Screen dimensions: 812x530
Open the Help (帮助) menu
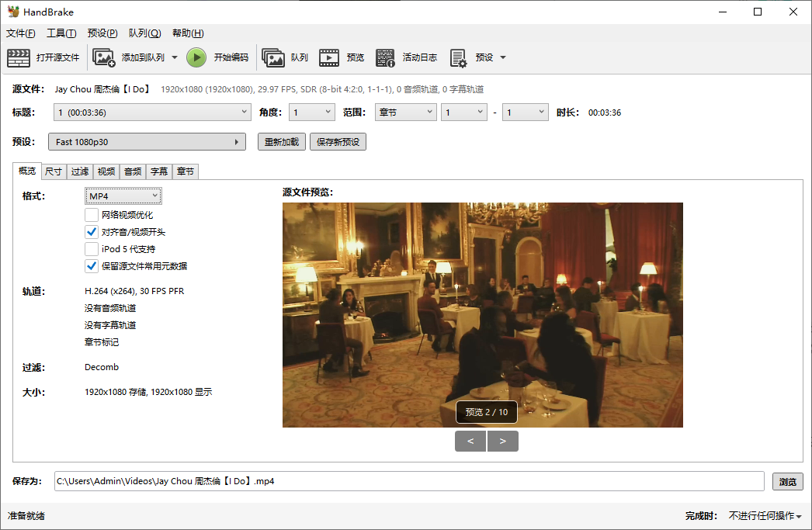188,33
